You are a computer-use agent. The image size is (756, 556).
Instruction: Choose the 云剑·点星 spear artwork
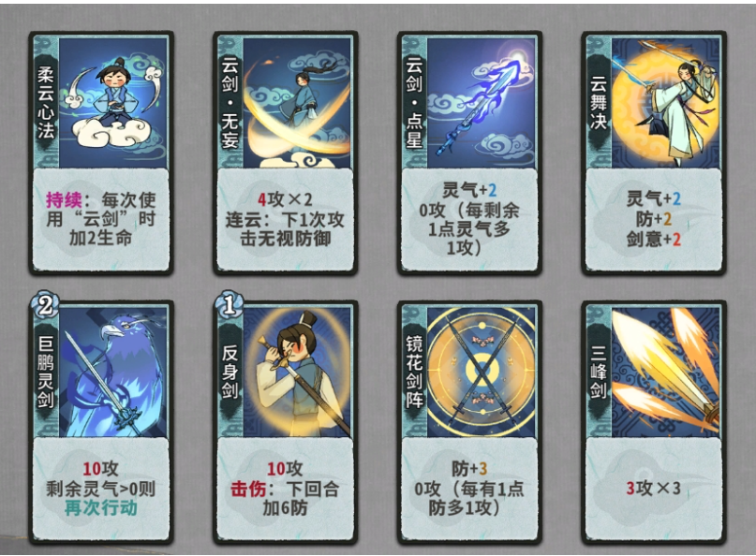pos(482,103)
